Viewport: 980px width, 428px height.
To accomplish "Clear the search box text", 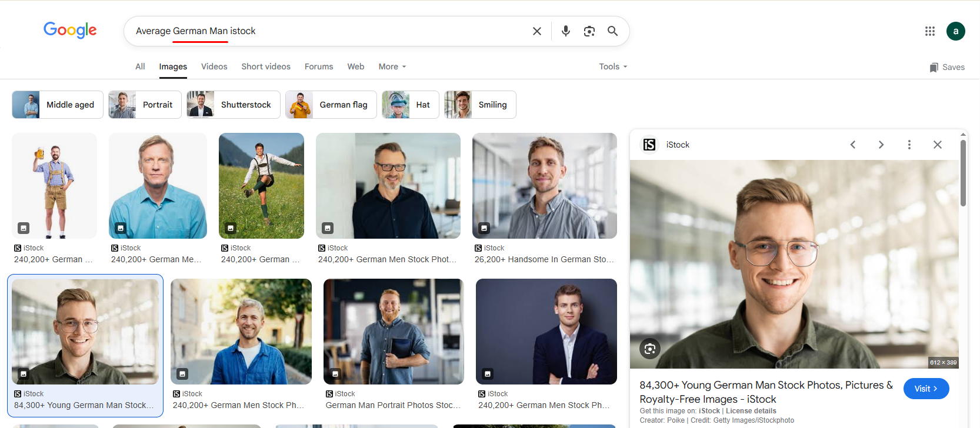I will pyautogui.click(x=536, y=31).
